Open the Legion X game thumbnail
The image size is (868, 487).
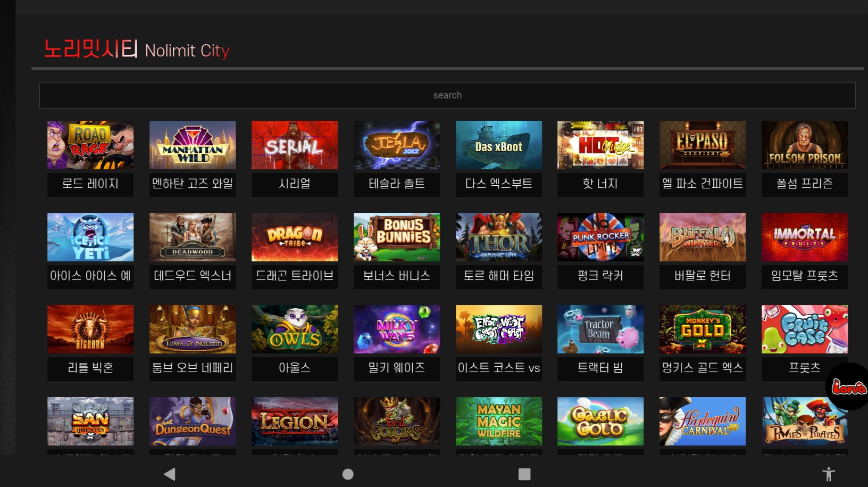pyautogui.click(x=295, y=421)
